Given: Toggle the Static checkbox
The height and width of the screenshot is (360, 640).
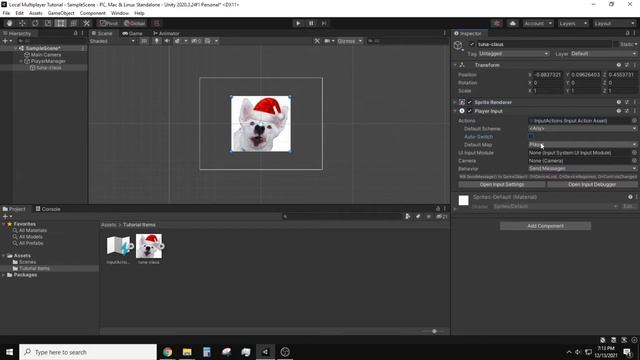Looking at the screenshot, I should pos(616,44).
